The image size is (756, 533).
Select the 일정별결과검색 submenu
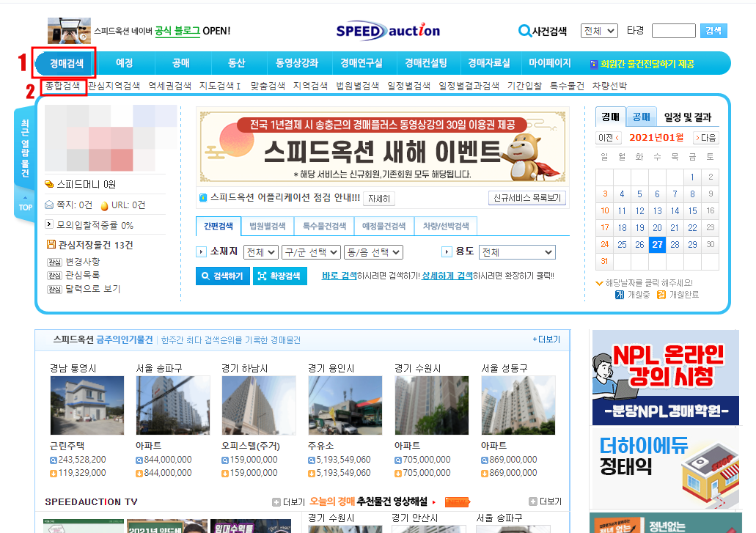pos(469,86)
